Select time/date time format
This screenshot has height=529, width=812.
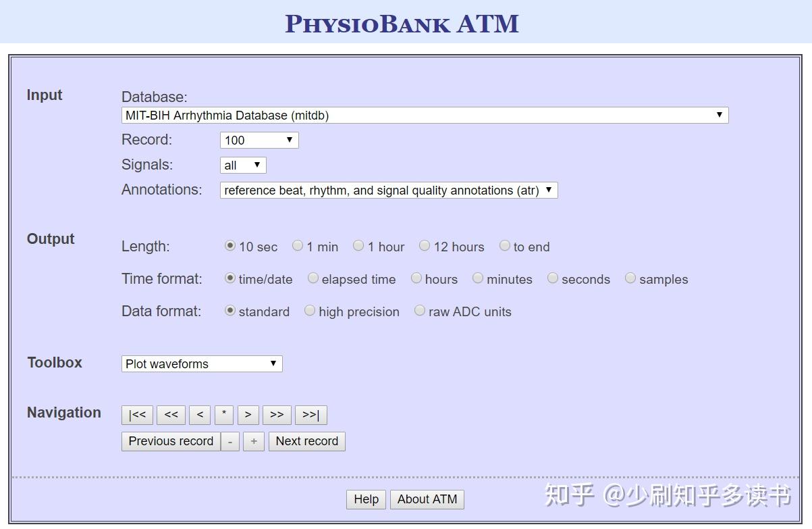coord(230,278)
